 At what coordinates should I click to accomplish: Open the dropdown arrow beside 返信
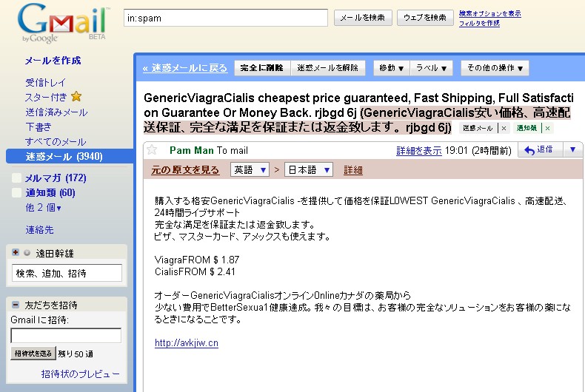coord(572,150)
